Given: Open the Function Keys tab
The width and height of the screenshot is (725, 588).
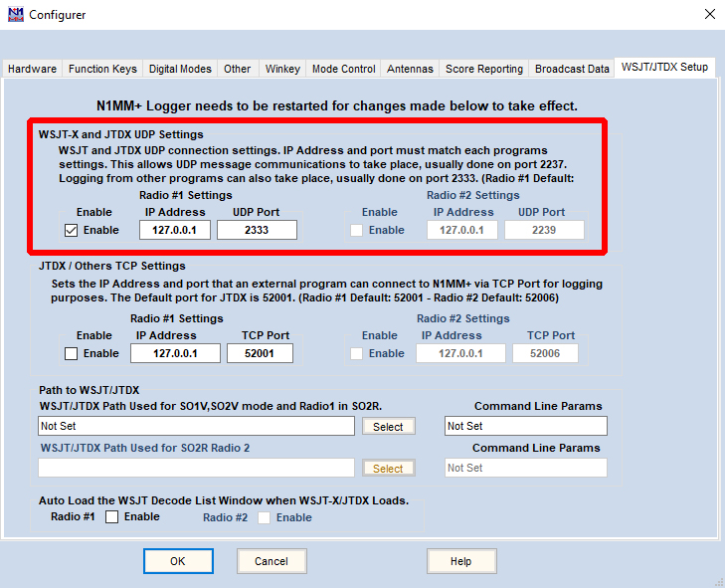Looking at the screenshot, I should (x=102, y=69).
